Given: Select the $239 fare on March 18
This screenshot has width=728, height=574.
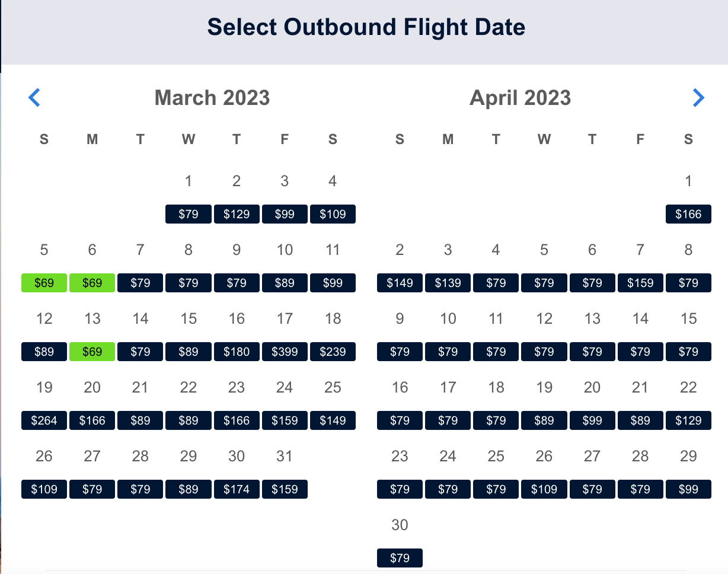Looking at the screenshot, I should 333,352.
